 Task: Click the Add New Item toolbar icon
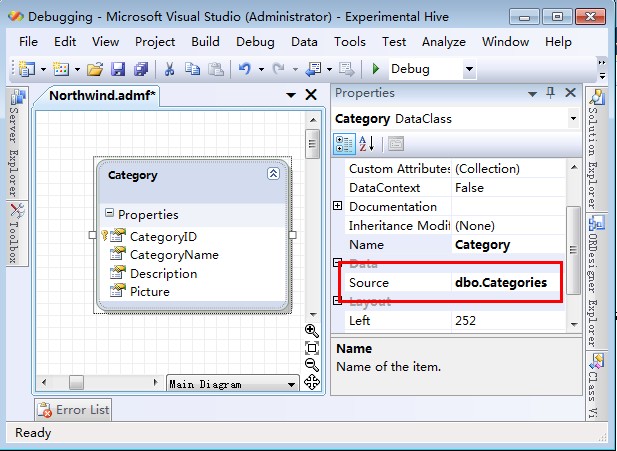61,69
